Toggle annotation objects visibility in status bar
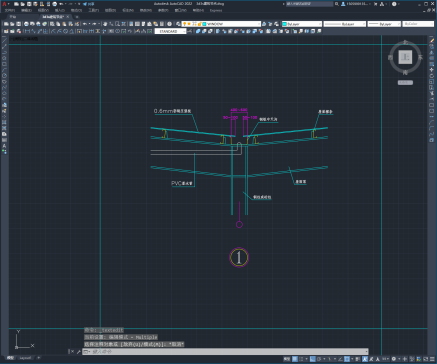The image size is (437, 364). pyautogui.click(x=365, y=359)
